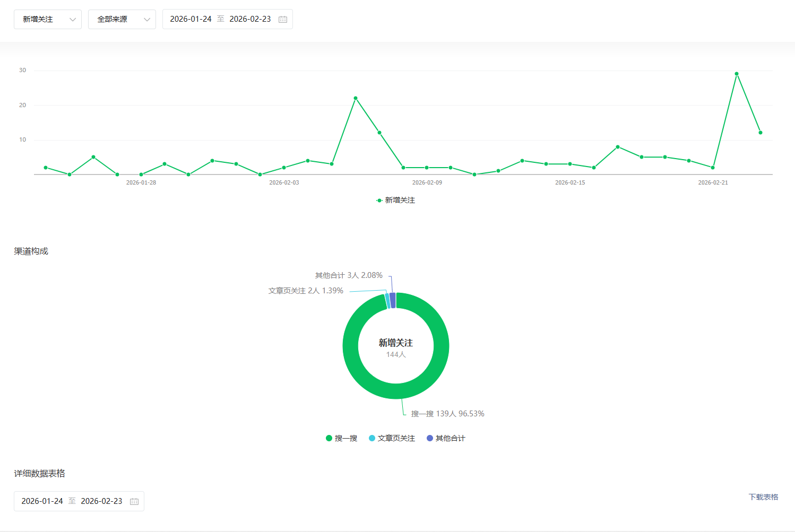Image resolution: width=795 pixels, height=532 pixels.
Task: Click the chevron arrow on 新增关注 dropdown
Action: (x=73, y=20)
